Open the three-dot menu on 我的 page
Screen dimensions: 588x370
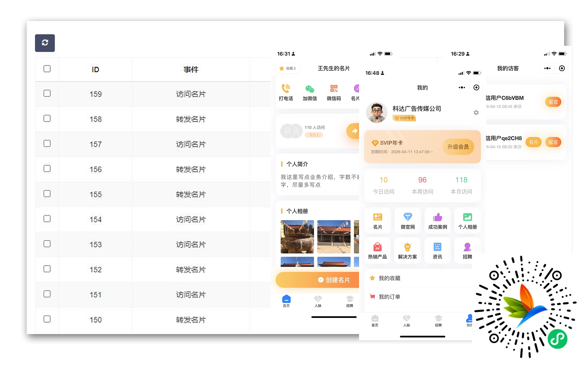(462, 88)
